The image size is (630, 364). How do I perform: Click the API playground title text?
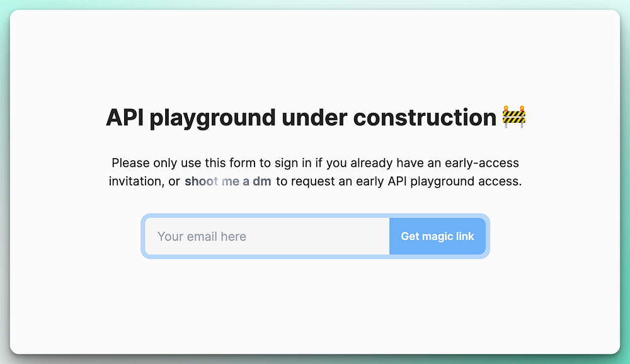coord(190,118)
